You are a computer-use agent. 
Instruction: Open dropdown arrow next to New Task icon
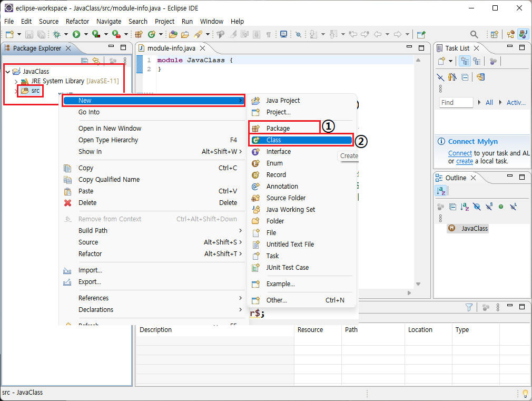point(450,61)
